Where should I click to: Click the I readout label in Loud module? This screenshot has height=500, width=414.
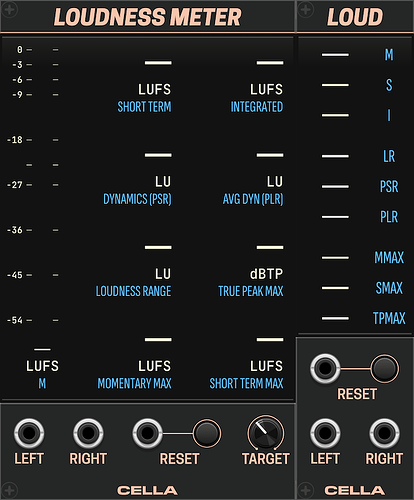pyautogui.click(x=389, y=115)
